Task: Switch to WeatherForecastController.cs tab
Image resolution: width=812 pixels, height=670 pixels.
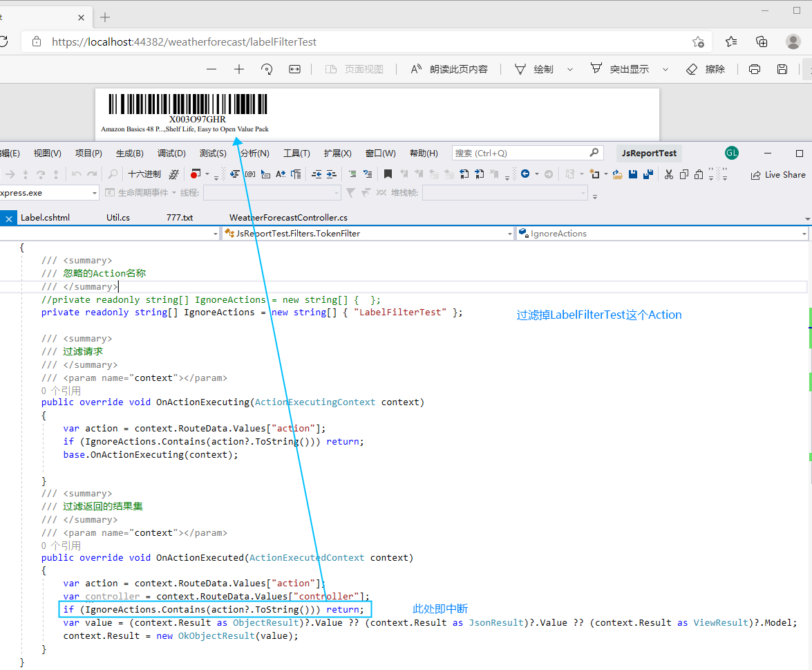Action: coord(288,217)
